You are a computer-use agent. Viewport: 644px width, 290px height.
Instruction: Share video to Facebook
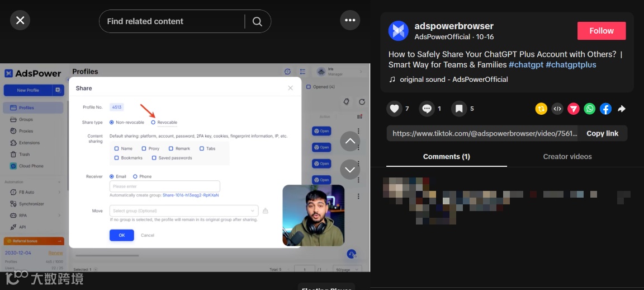click(x=605, y=109)
